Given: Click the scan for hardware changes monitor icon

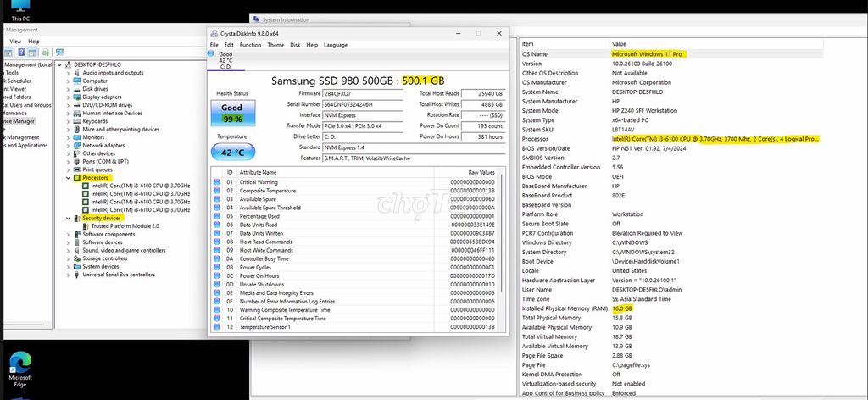Looking at the screenshot, I should click(59, 53).
